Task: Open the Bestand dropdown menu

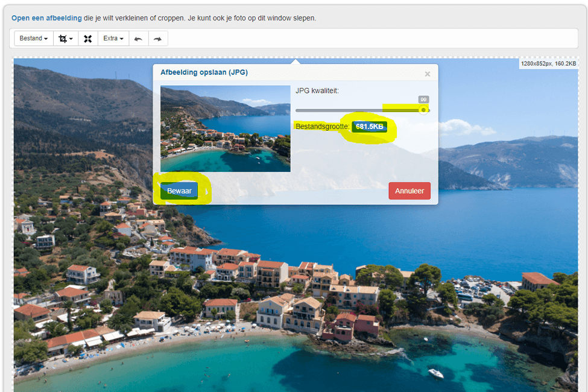Action: pos(34,38)
